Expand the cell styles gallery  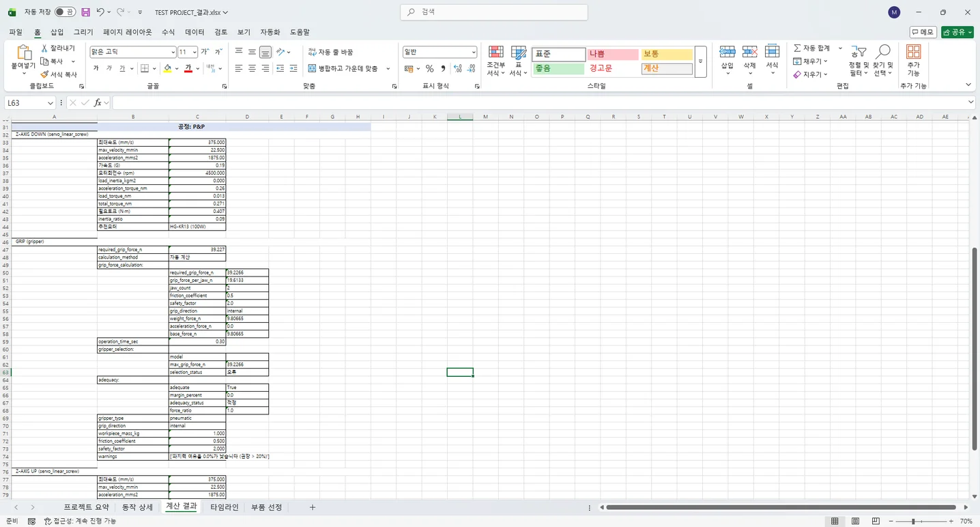pyautogui.click(x=700, y=61)
